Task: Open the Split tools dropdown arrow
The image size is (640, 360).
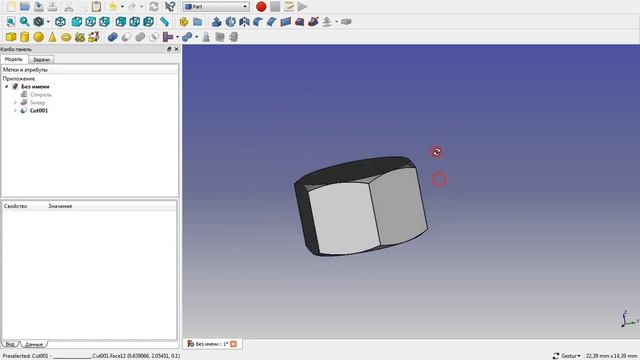Action: pos(196,37)
